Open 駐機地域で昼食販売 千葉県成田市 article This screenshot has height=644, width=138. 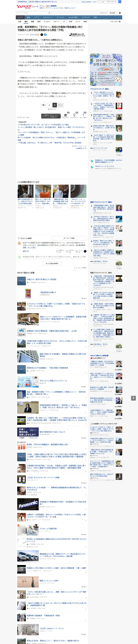point(43,615)
